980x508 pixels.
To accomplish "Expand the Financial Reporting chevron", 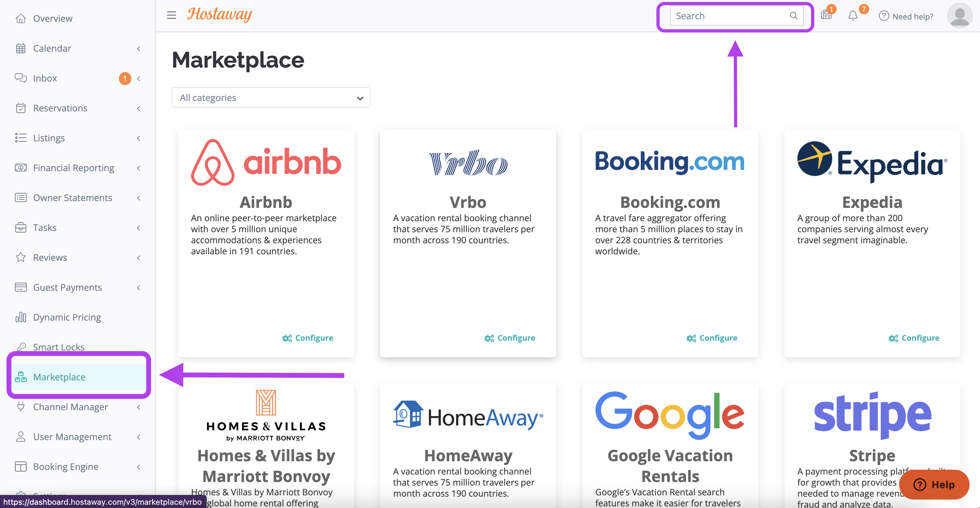I will tap(138, 168).
